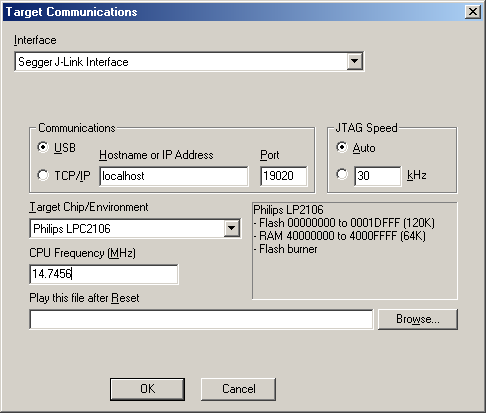Click the Segger J-Link Interface combo box
Viewport: 486px width, 413px height.
click(x=189, y=61)
